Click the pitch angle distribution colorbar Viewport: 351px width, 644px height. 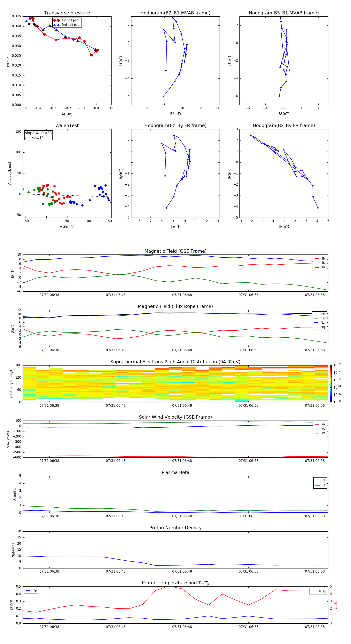[x=331, y=384]
